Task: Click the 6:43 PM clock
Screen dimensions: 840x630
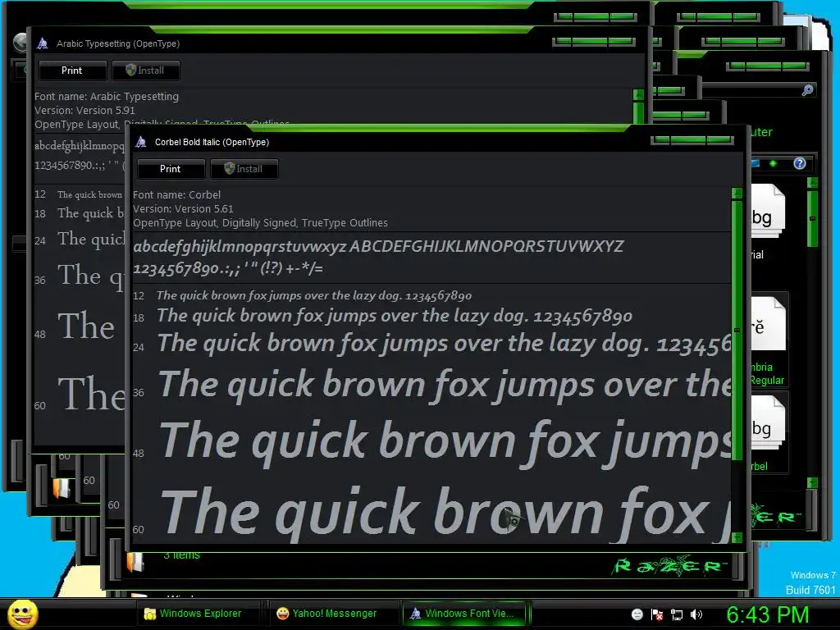Action: tap(768, 614)
